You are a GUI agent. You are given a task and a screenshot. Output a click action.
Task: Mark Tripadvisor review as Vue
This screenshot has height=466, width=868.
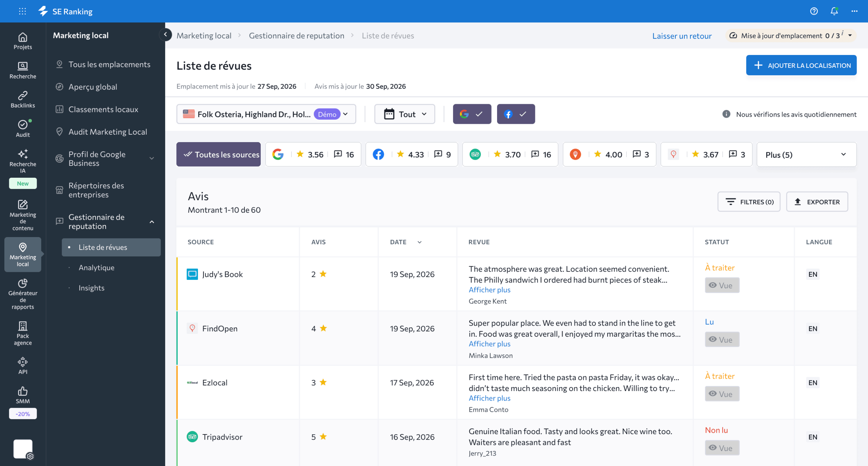tap(722, 448)
